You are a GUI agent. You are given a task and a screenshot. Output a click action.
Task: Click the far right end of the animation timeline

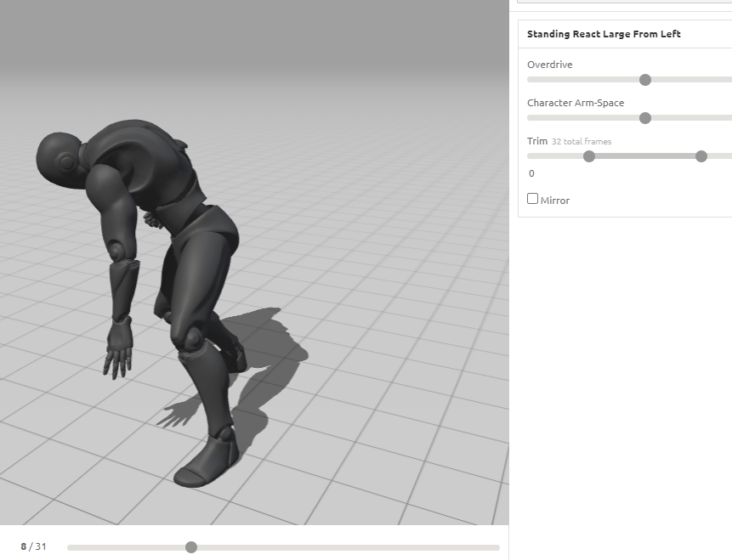point(497,547)
